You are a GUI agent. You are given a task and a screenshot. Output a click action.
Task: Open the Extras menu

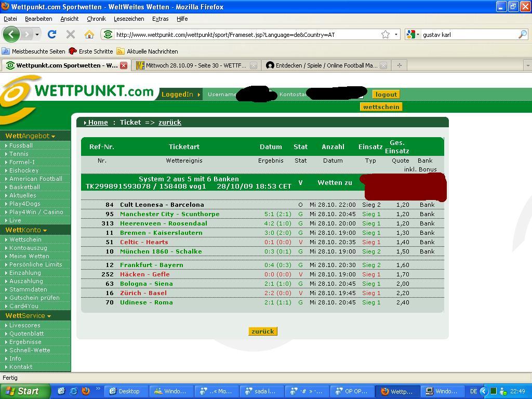[x=160, y=19]
